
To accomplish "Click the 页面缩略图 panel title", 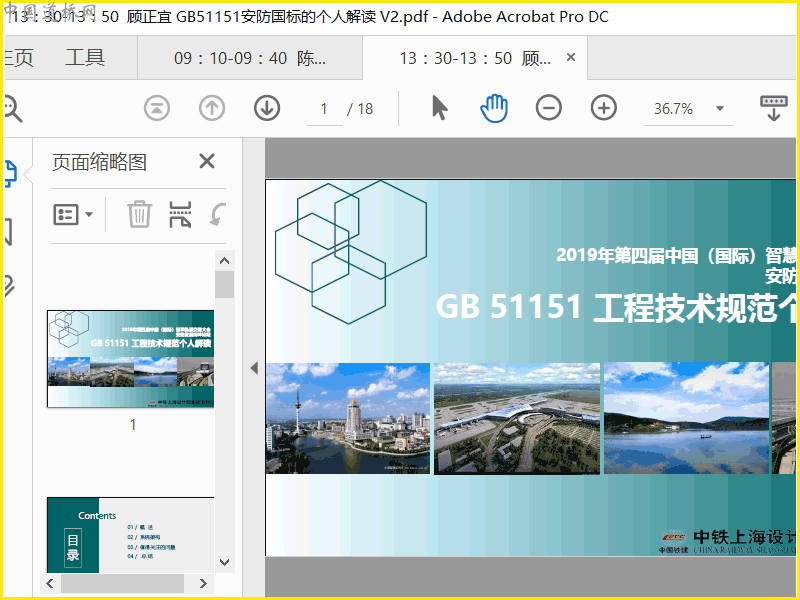I will [99, 162].
